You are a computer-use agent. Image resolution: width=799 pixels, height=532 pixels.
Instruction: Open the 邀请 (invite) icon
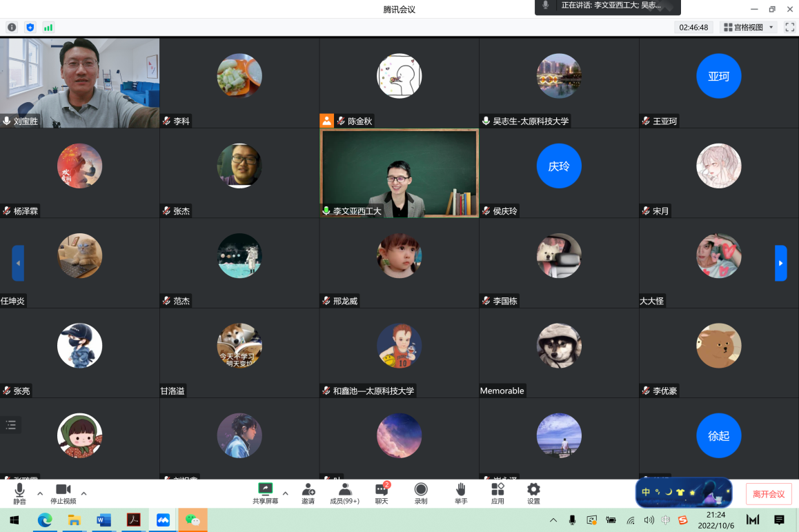[308, 493]
